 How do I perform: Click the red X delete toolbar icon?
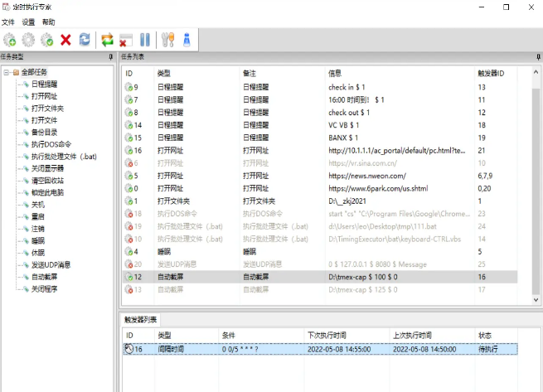66,39
